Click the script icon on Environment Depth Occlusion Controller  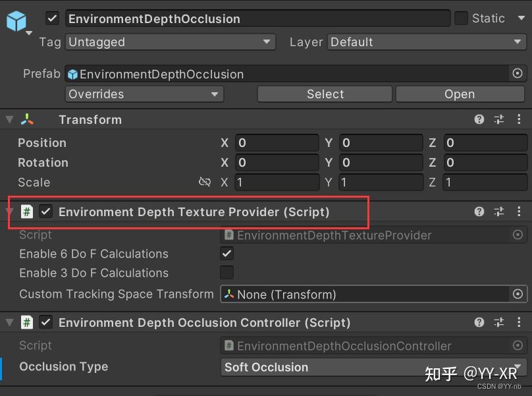[x=26, y=322]
